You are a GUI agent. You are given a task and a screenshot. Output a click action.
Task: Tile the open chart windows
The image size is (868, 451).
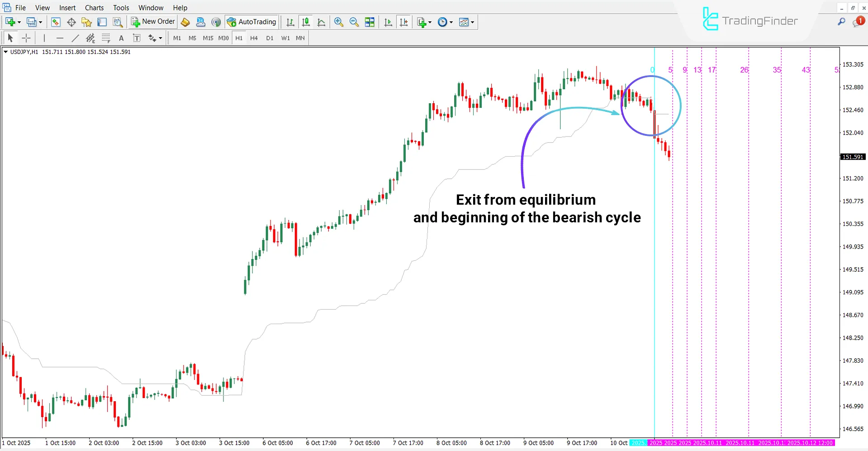pyautogui.click(x=370, y=22)
